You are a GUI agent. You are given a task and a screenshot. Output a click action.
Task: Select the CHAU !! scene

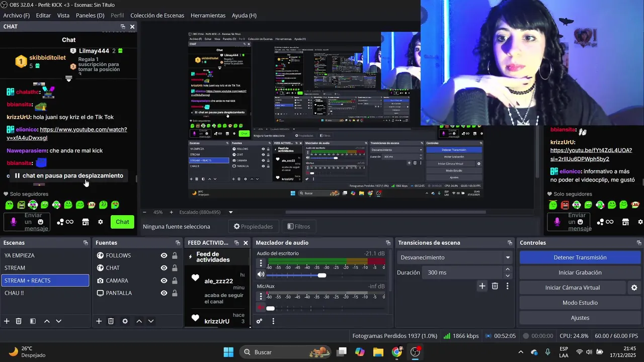[45, 293]
